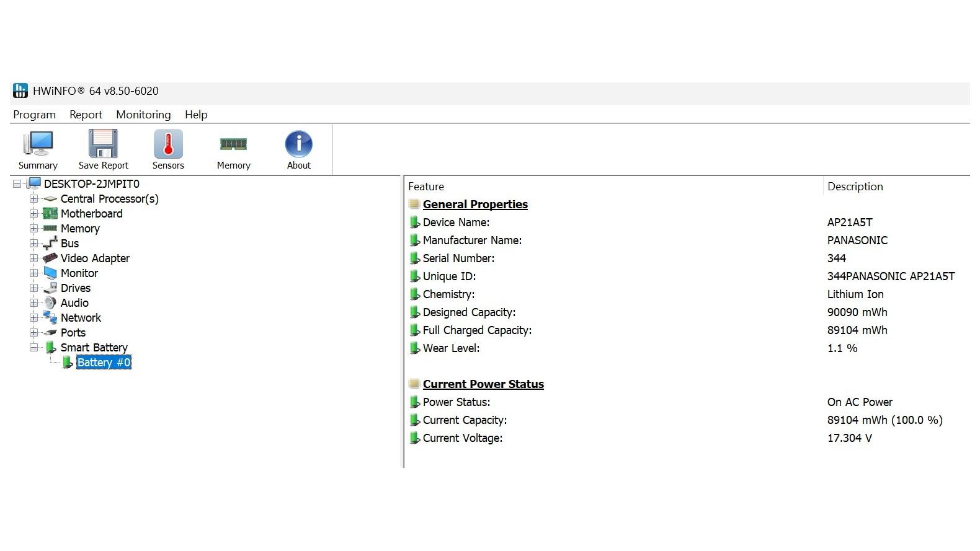
Task: Click the About info icon
Action: tap(298, 144)
